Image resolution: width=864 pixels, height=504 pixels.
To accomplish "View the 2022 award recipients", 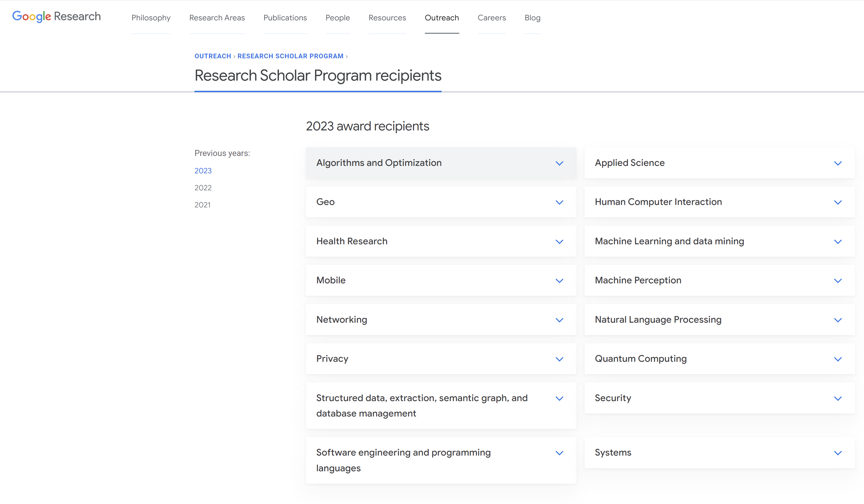I will click(x=203, y=188).
